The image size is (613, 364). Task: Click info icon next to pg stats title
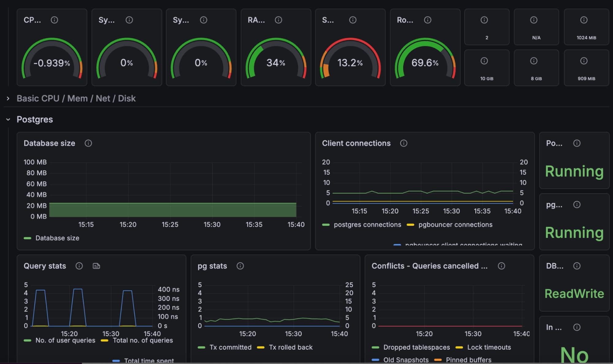point(240,266)
